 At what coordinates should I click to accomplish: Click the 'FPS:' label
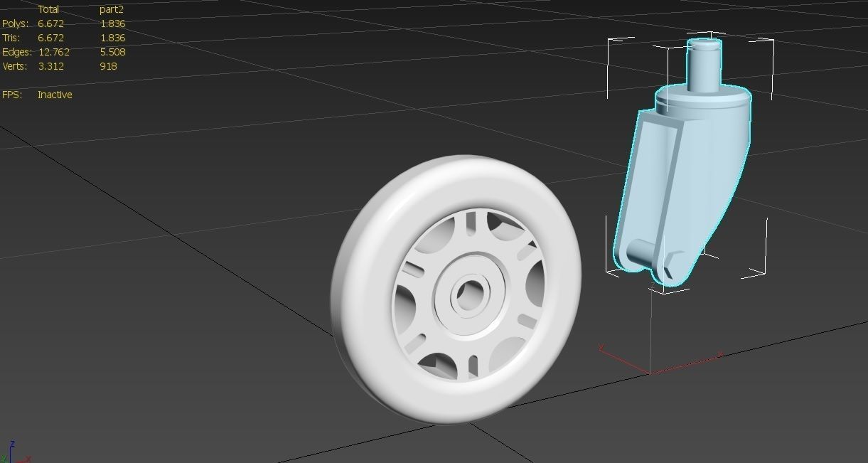point(11,95)
